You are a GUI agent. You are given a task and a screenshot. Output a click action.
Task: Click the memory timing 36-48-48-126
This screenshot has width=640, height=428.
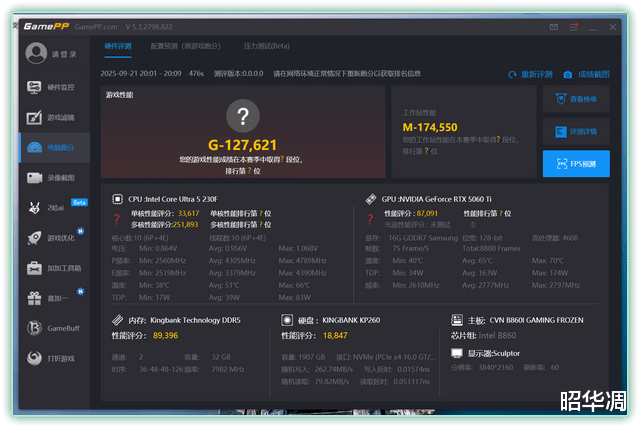(161, 369)
